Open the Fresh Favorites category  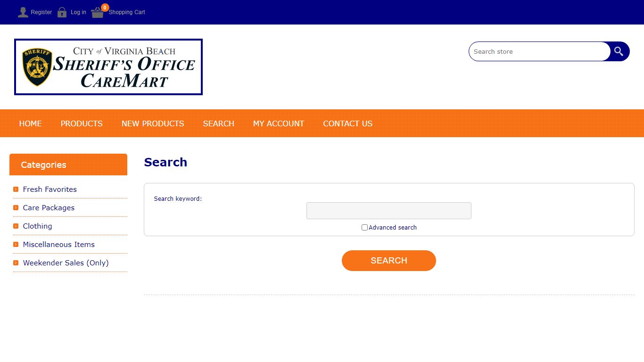pyautogui.click(x=50, y=189)
